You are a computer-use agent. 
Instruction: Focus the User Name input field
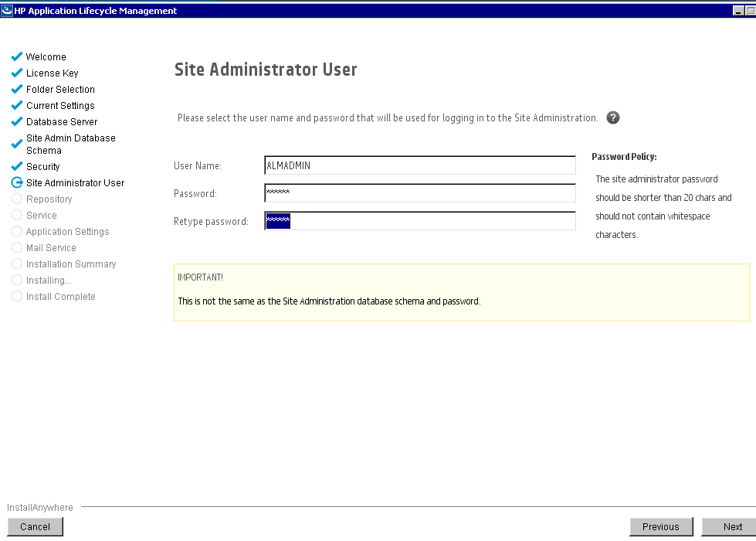click(x=420, y=165)
